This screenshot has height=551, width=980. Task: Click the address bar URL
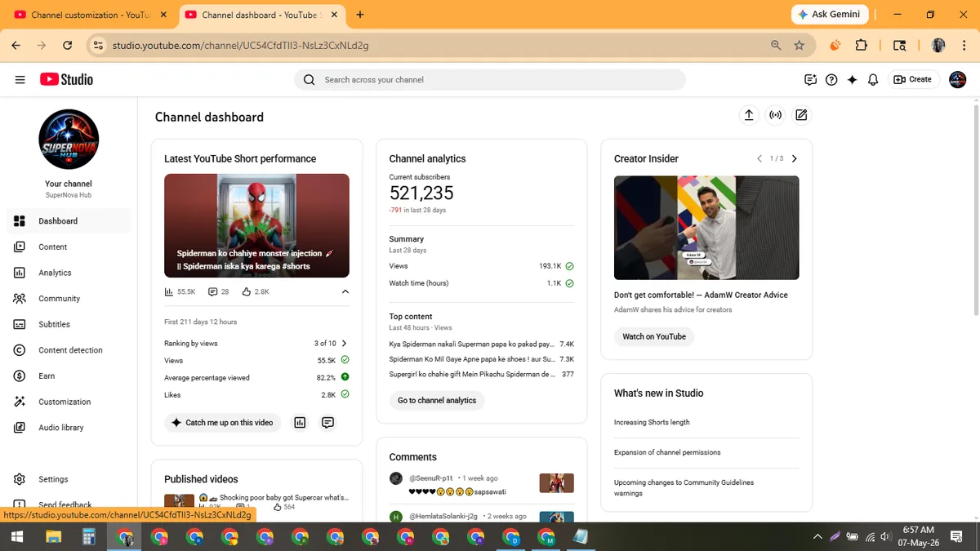(x=241, y=46)
